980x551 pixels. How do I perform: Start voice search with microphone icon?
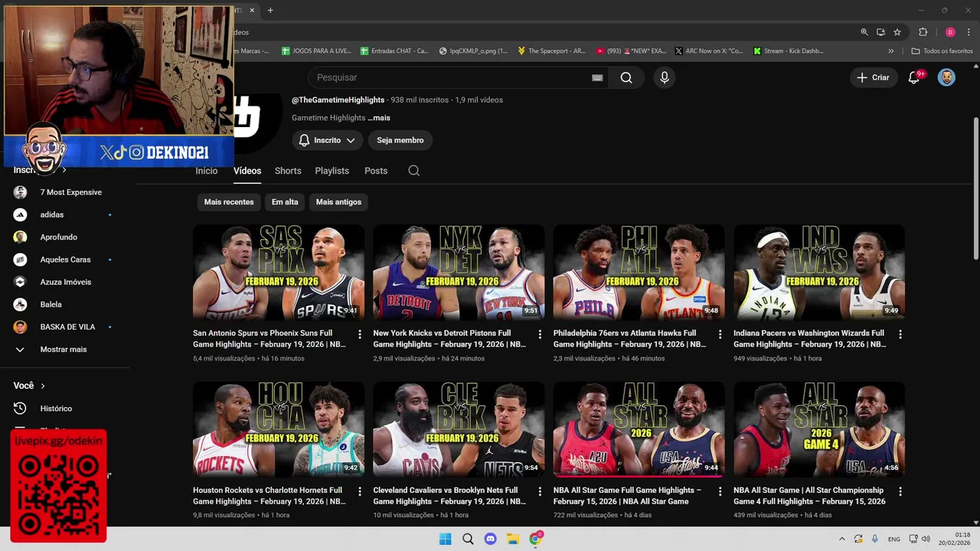664,77
